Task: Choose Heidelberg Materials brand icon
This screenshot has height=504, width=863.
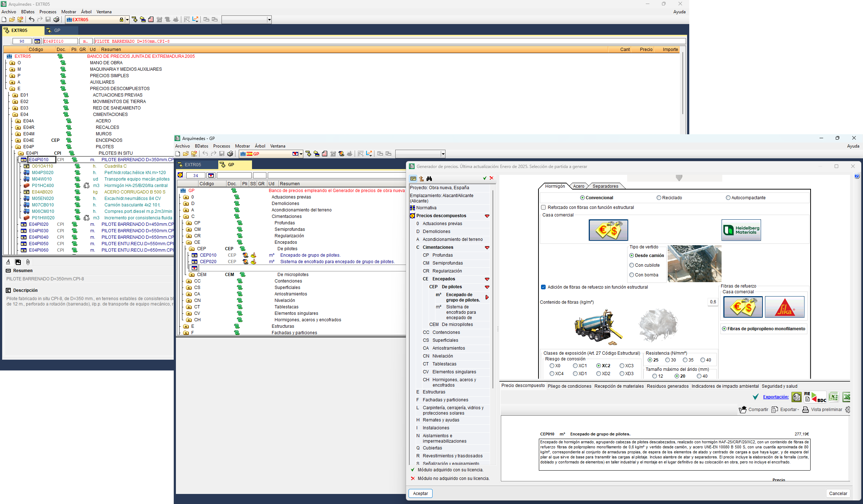Action: (x=741, y=230)
